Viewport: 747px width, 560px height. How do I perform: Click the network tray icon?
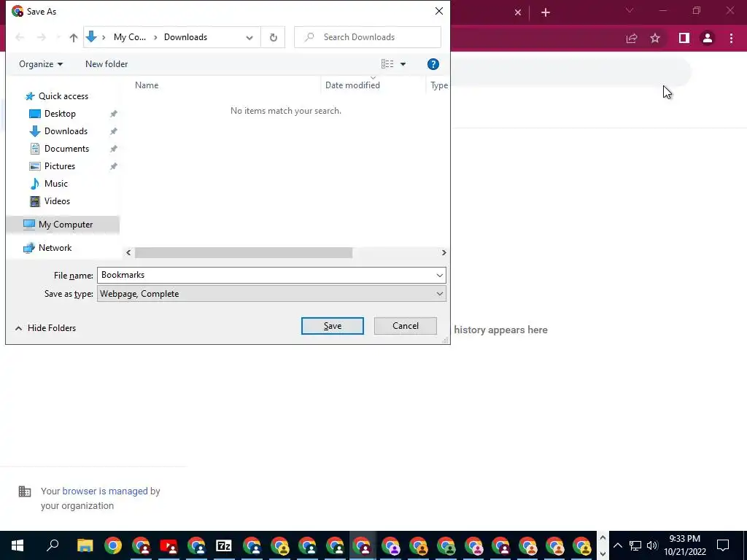click(x=635, y=545)
